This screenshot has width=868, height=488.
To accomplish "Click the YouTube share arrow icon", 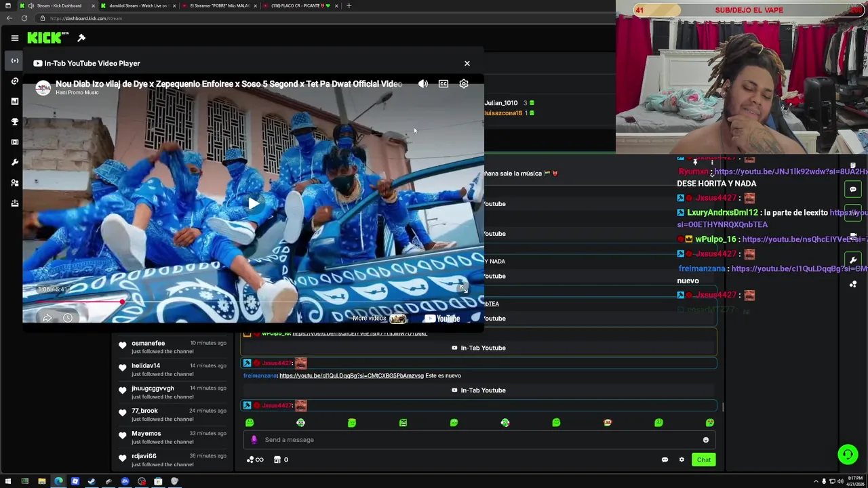I will [x=47, y=318].
